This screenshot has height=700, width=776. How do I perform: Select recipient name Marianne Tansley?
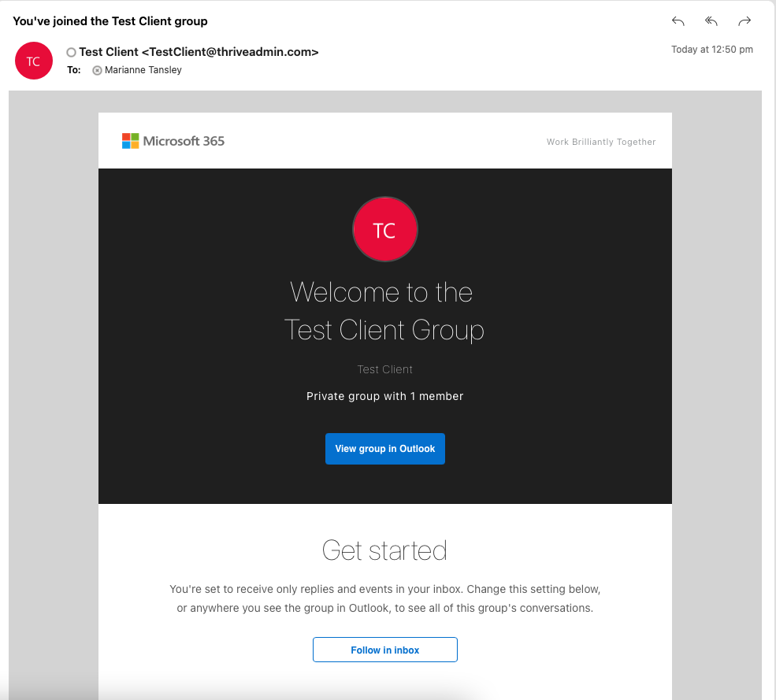tap(143, 70)
